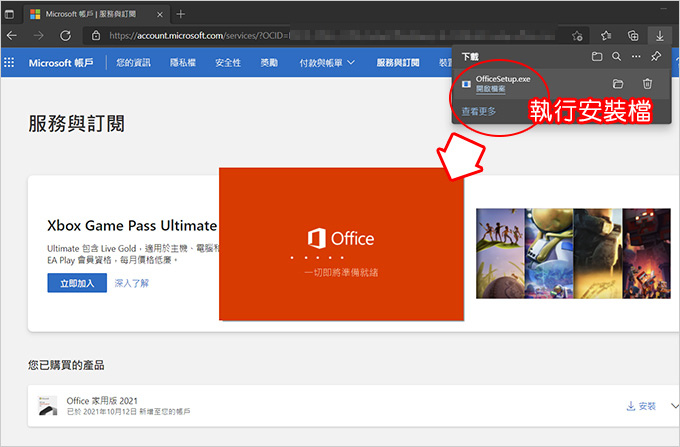Show OfficeSetup.exe in folder
Screen dimensions: 680x447
pos(618,84)
